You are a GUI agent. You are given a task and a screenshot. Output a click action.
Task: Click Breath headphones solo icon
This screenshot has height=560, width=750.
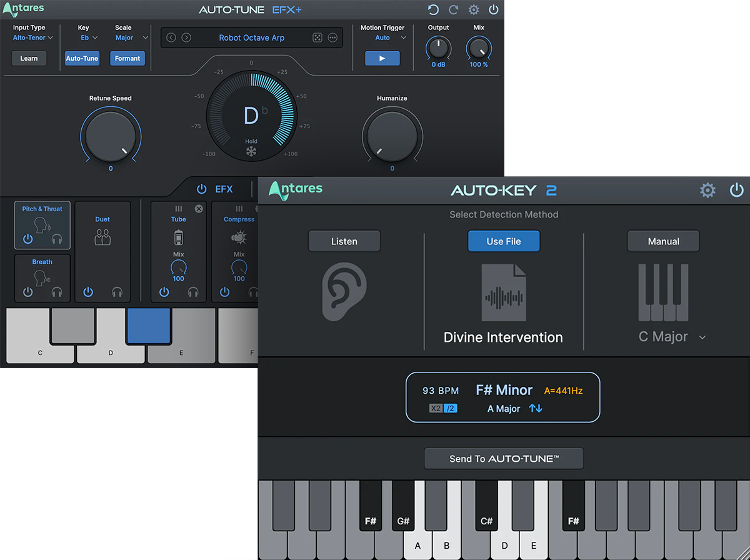click(x=57, y=292)
